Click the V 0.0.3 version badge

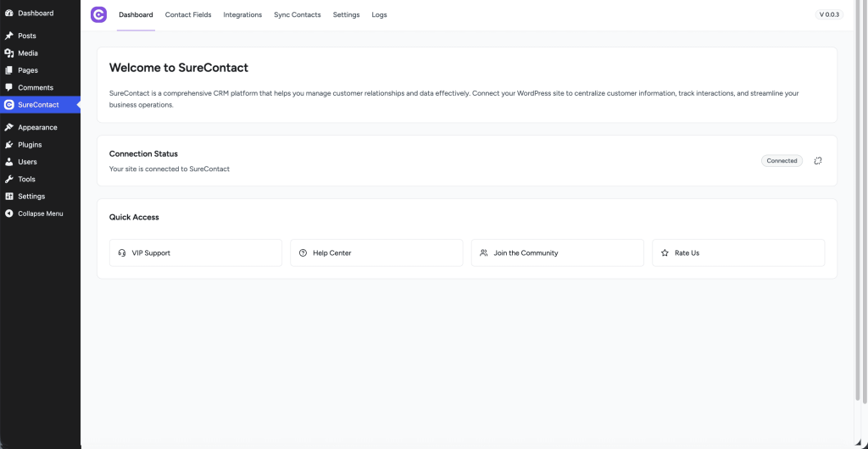(x=829, y=15)
